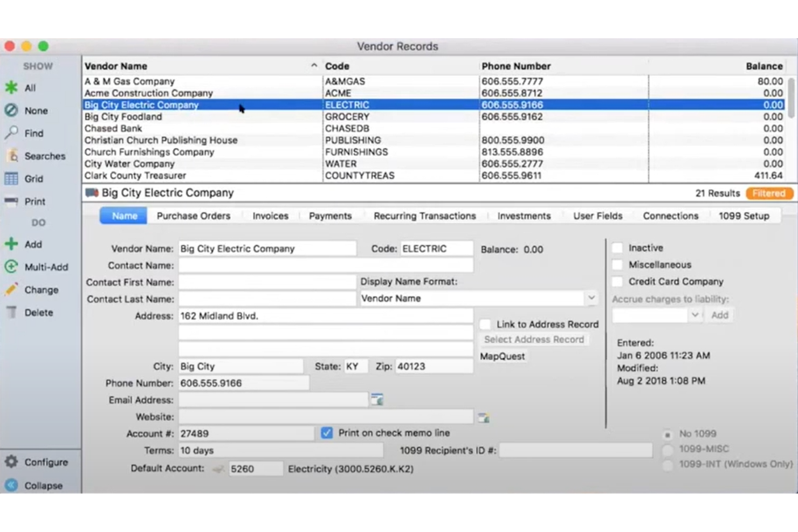The height and width of the screenshot is (532, 798).
Task: Print the vendor records
Action: pos(25,201)
